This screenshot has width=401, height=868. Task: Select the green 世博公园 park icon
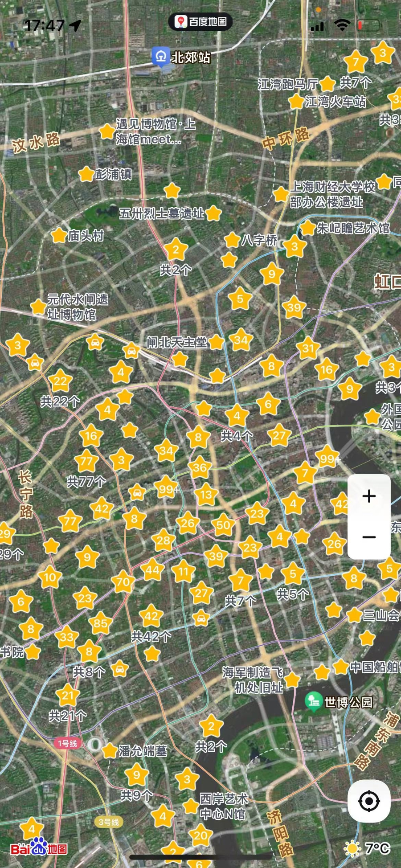pyautogui.click(x=314, y=701)
